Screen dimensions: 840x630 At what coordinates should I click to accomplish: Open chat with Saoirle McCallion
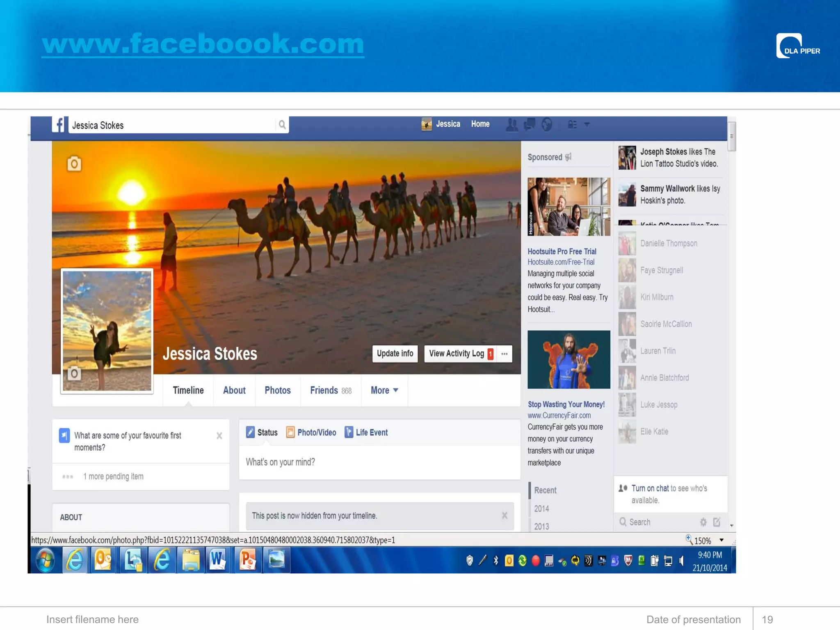point(671,324)
